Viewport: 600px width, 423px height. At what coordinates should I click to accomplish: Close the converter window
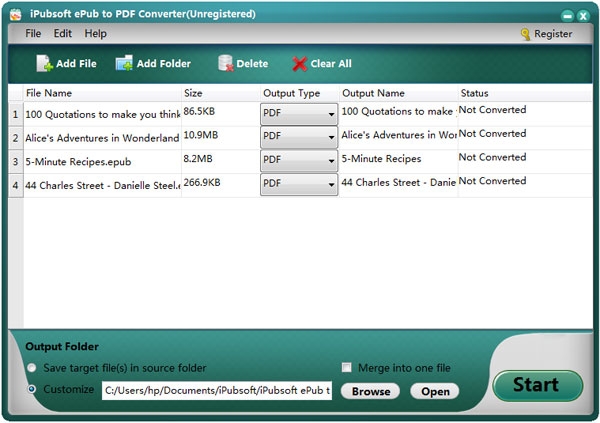583,16
